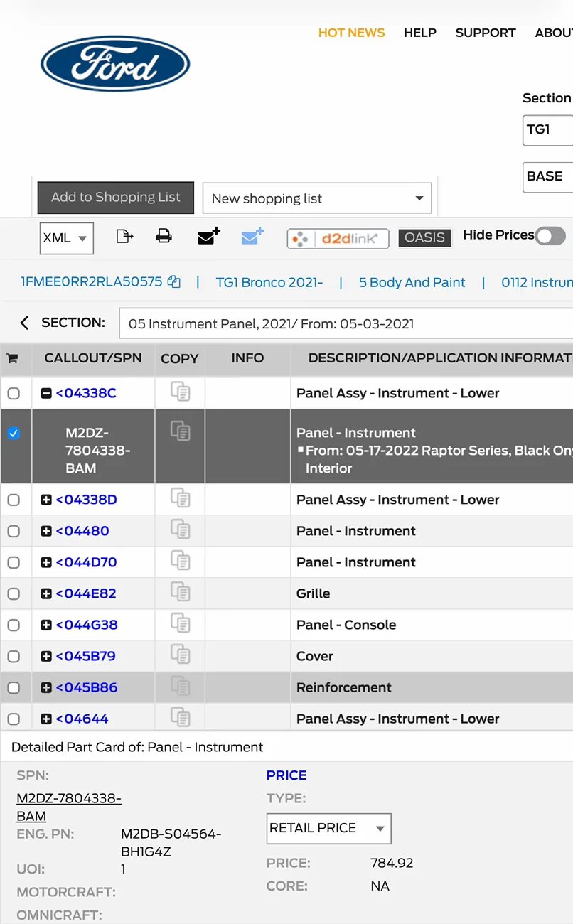Screen dimensions: 573x924
Task: Expand the 04338D callout
Action: point(46,500)
